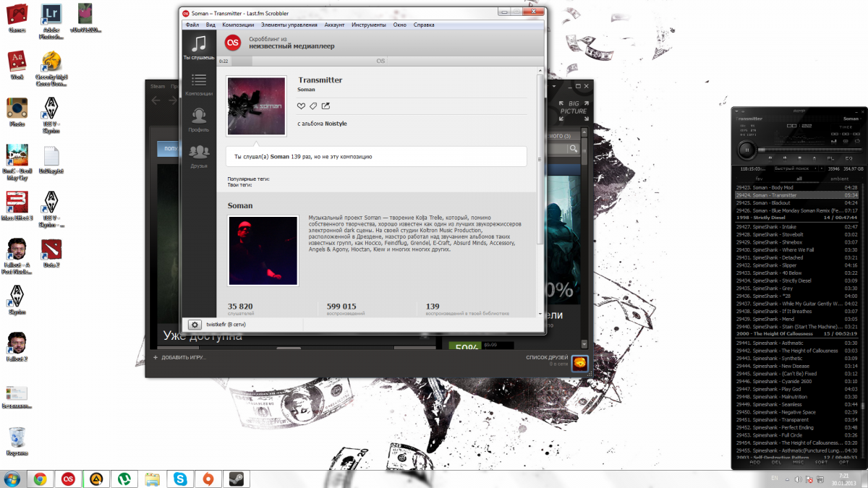This screenshot has width=868, height=488.
Task: Open the 'Элементы управления' menu
Action: click(x=289, y=25)
